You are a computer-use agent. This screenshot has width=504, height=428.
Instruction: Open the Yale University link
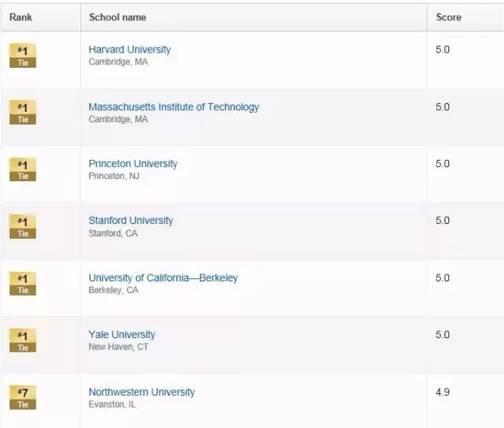point(122,335)
